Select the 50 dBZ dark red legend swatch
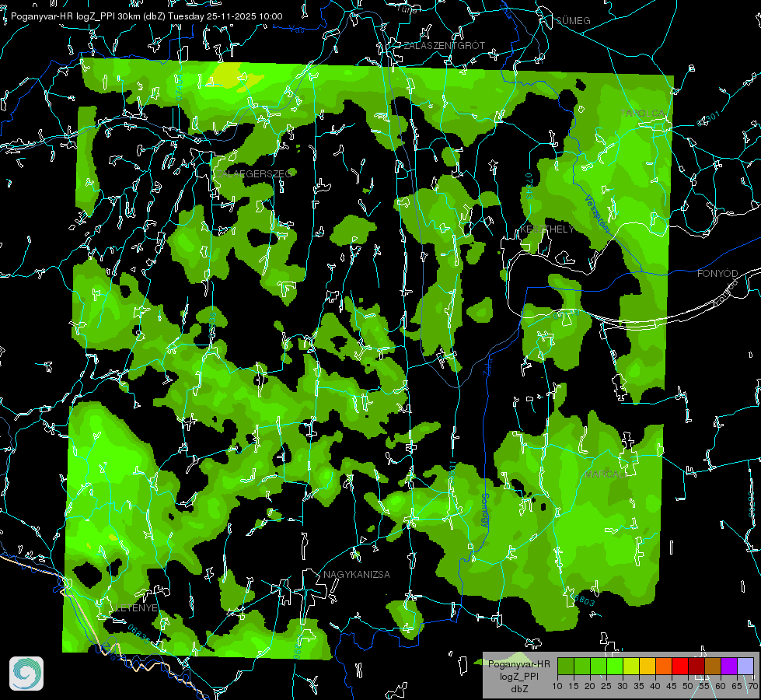The width and height of the screenshot is (761, 700). coord(696,666)
